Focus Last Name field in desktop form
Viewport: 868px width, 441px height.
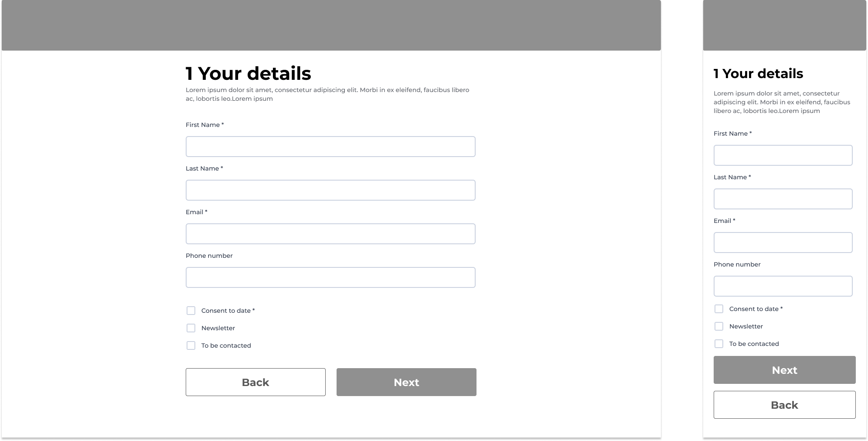click(x=330, y=190)
